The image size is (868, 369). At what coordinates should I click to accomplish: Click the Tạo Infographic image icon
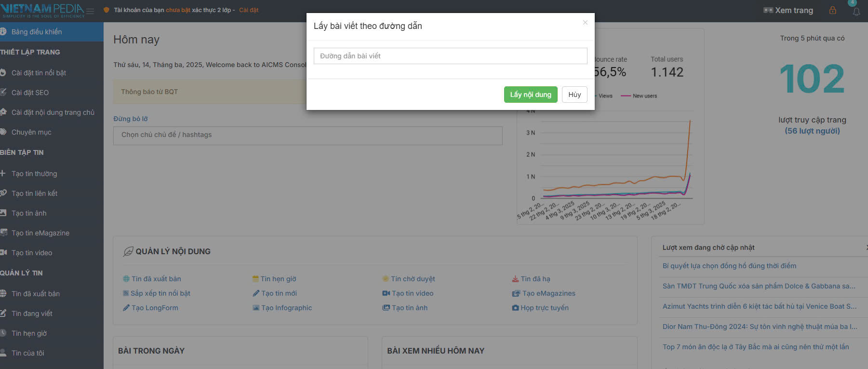point(256,308)
